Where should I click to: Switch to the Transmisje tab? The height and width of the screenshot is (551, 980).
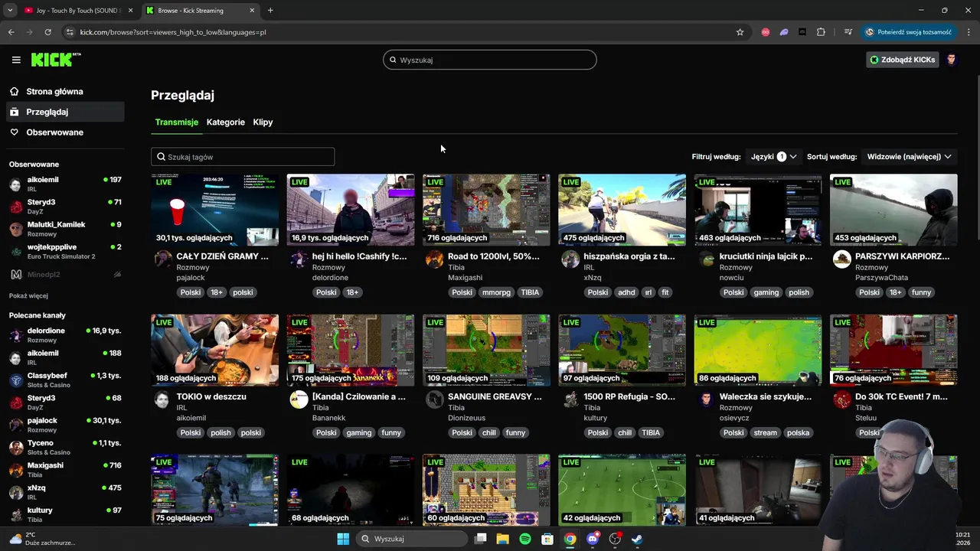click(176, 122)
